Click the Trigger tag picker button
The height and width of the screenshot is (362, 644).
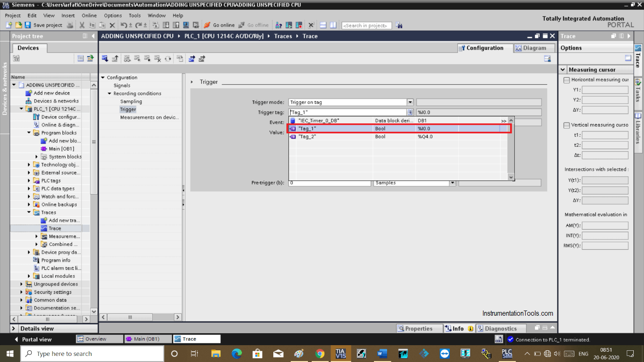pos(410,112)
